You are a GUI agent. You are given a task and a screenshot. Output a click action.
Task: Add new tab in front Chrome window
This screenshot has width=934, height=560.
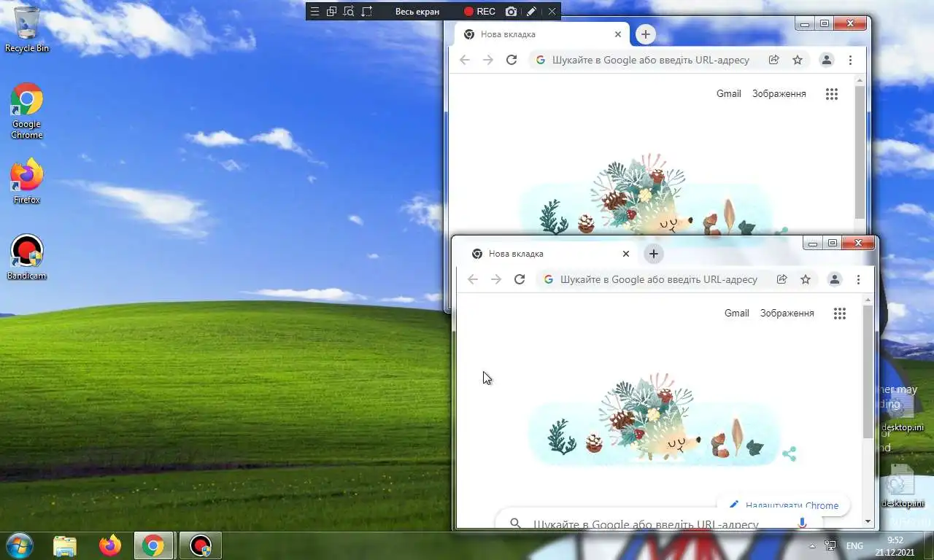653,254
